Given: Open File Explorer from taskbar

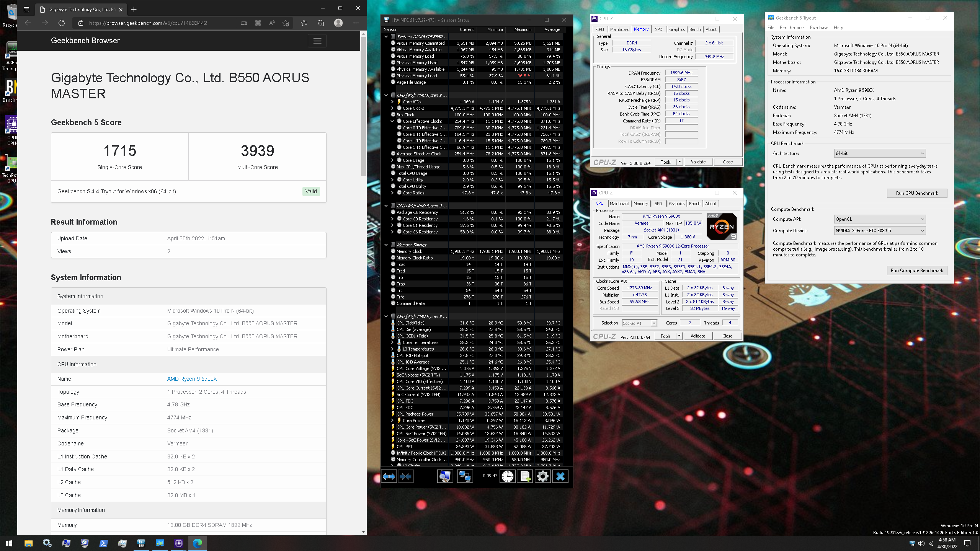Looking at the screenshot, I should pyautogui.click(x=28, y=543).
